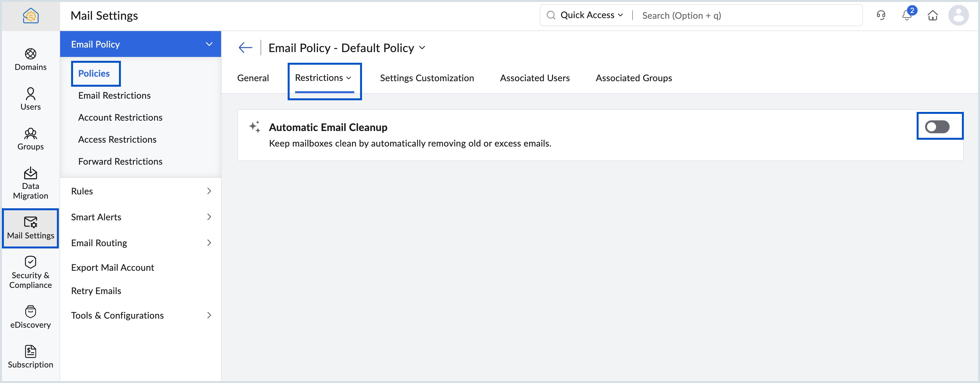Select Mail Settings in the sidebar

[x=30, y=228]
